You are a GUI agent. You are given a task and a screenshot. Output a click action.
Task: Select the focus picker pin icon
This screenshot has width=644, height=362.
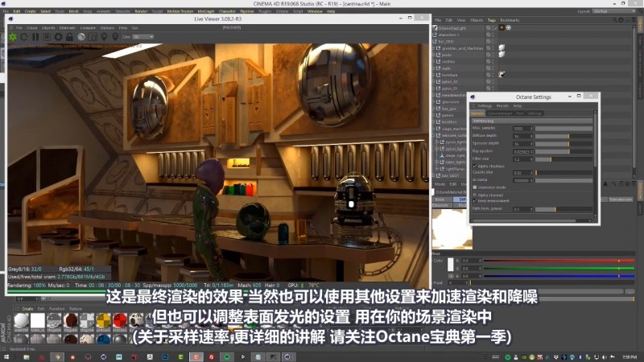pyautogui.click(x=104, y=37)
